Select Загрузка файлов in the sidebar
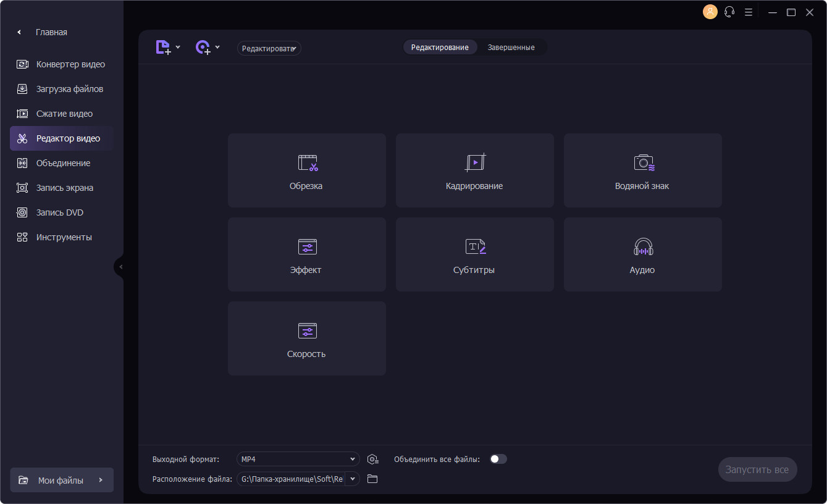This screenshot has width=827, height=504. coord(62,89)
